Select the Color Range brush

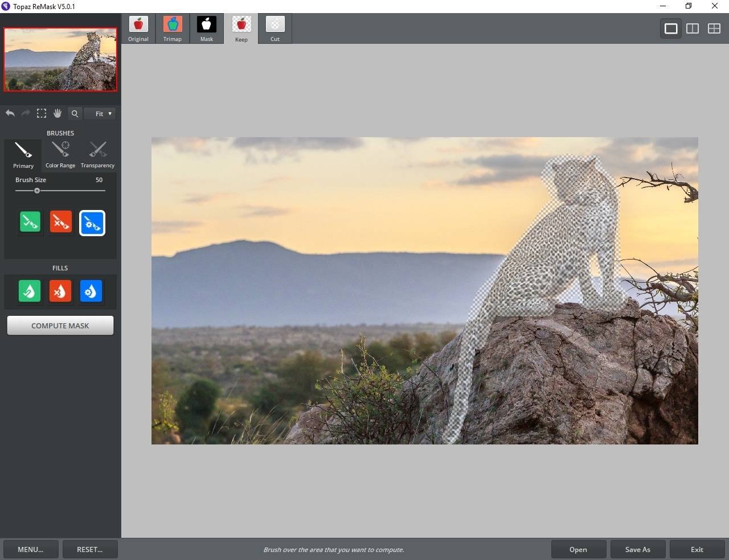60,155
